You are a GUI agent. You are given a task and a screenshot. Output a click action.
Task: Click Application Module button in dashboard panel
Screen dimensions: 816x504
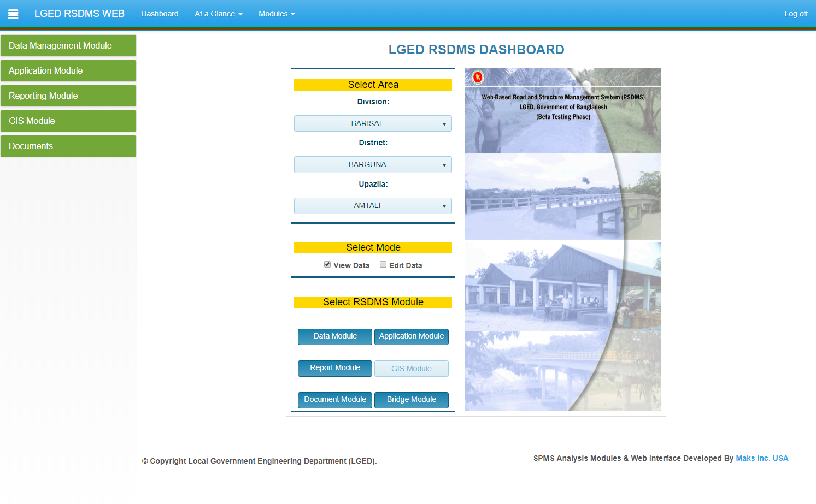(x=412, y=336)
